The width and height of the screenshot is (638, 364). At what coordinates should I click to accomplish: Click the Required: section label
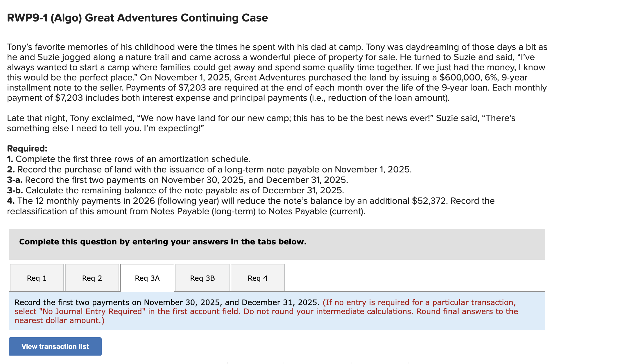[x=27, y=148]
